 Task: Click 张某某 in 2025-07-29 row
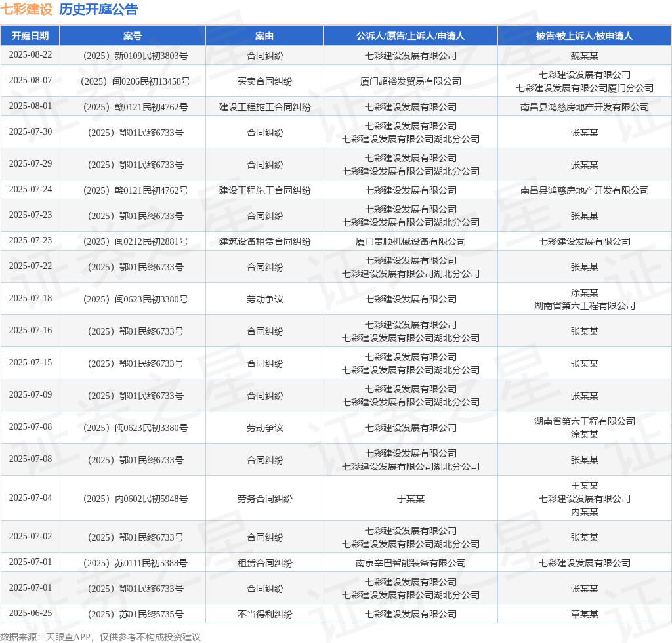tap(585, 165)
